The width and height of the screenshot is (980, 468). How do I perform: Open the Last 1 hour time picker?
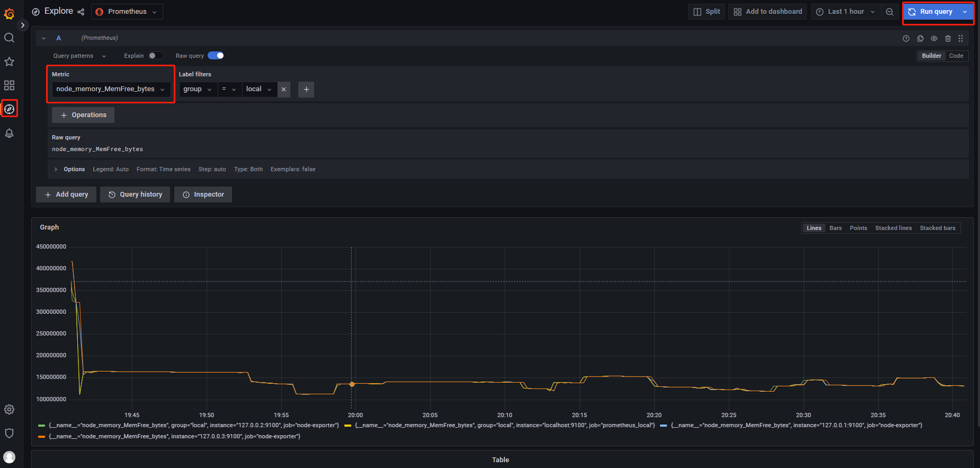click(845, 12)
